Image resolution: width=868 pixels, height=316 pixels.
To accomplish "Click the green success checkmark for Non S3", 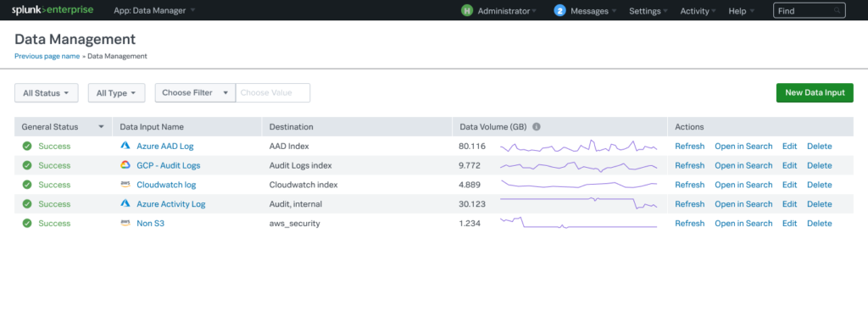I will [x=26, y=223].
